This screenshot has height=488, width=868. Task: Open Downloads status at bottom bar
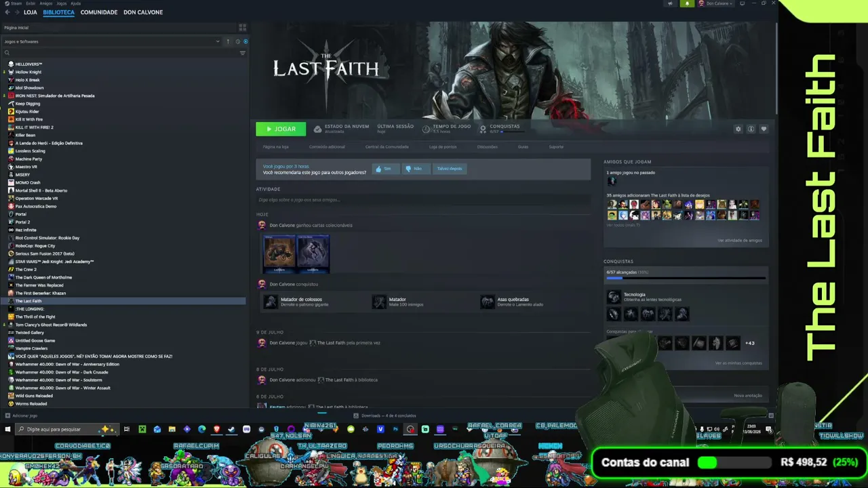(384, 415)
